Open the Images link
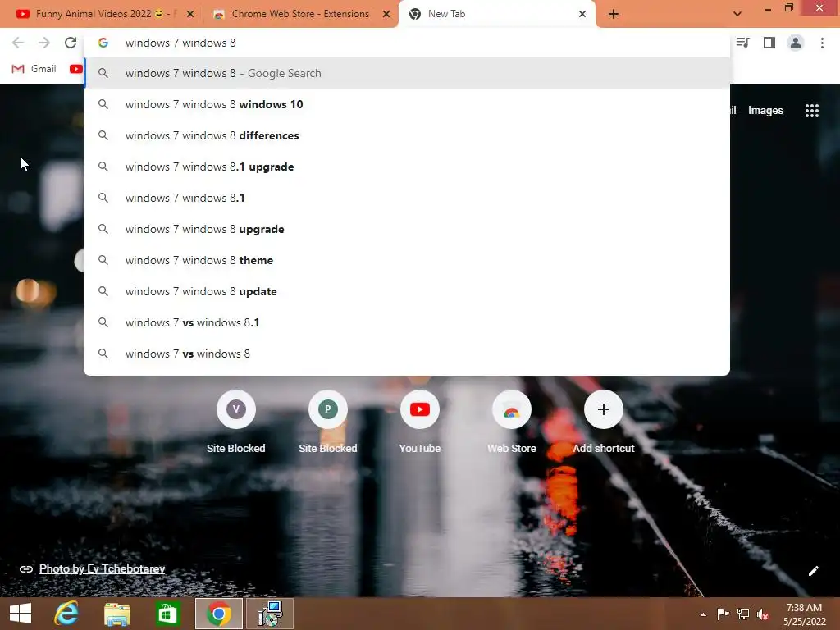Screen dimensions: 840x630 pyautogui.click(x=765, y=111)
